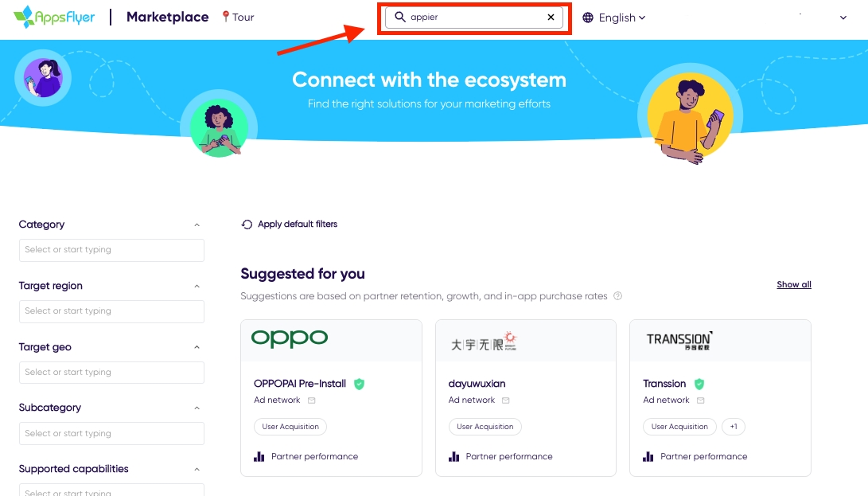Viewport: 868px width, 496px height.
Task: Clear the search text with X icon
Action: 551,17
